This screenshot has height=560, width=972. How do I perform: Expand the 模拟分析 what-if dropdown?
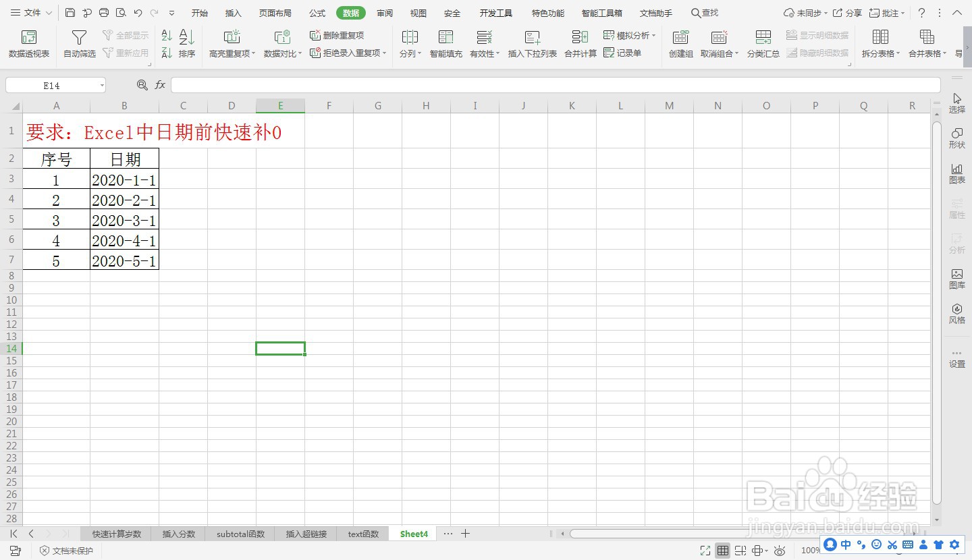653,35
